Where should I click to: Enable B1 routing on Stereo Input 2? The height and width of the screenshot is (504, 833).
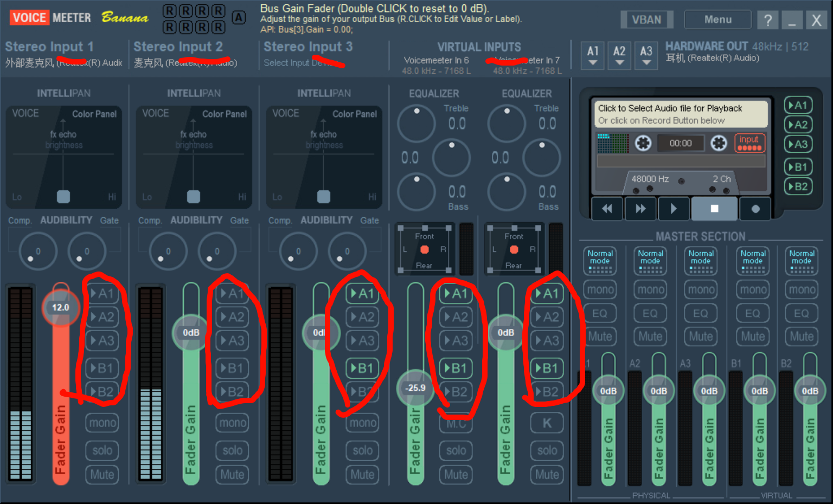pos(232,369)
